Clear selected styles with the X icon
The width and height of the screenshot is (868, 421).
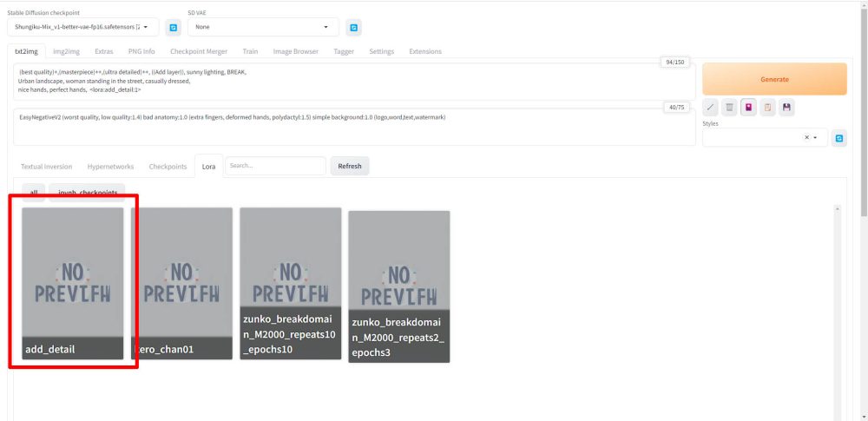pyautogui.click(x=806, y=138)
